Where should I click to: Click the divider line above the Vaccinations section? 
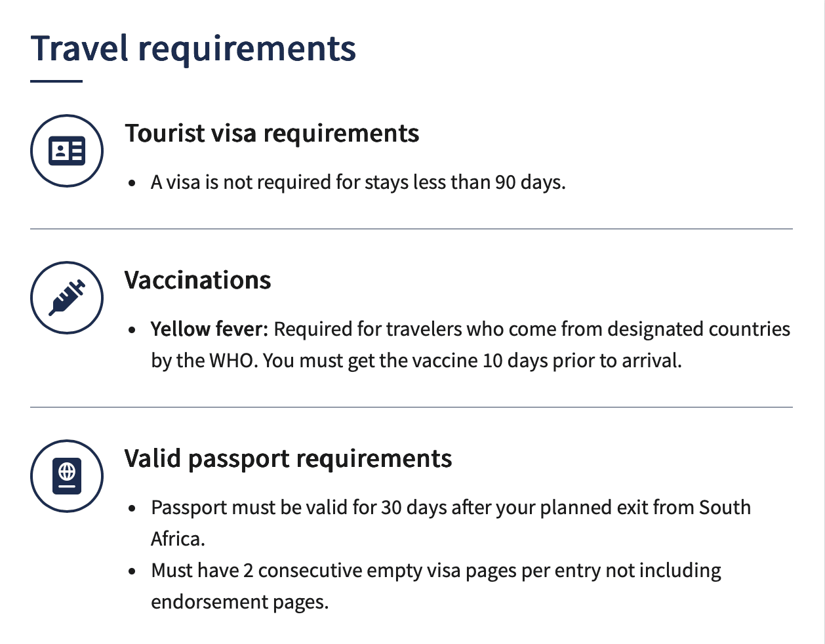411,229
